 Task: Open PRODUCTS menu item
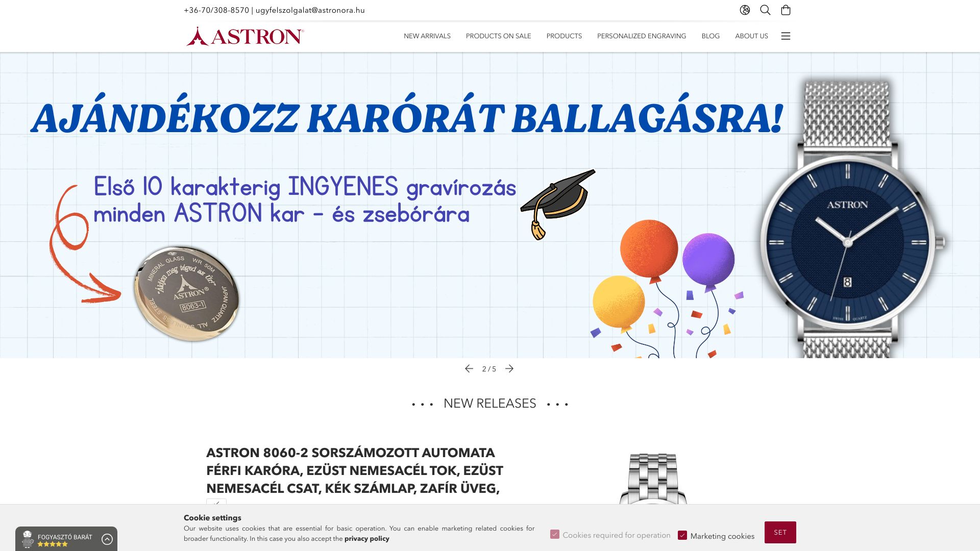[564, 36]
